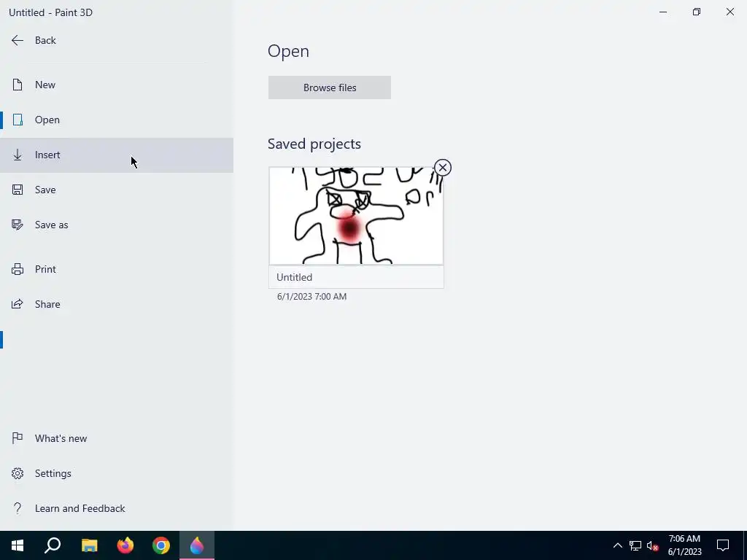Choose Share from the menu
Screen dimensions: 747x560
click(117, 304)
